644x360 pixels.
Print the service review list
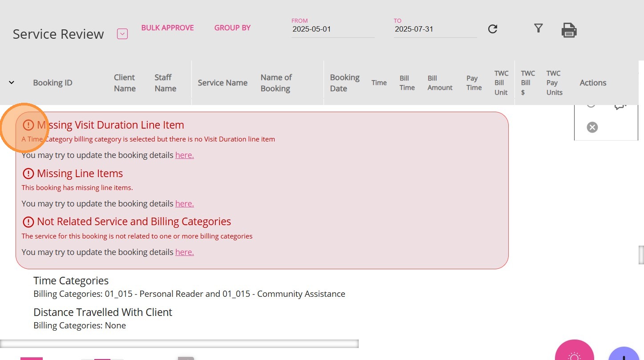[569, 30]
